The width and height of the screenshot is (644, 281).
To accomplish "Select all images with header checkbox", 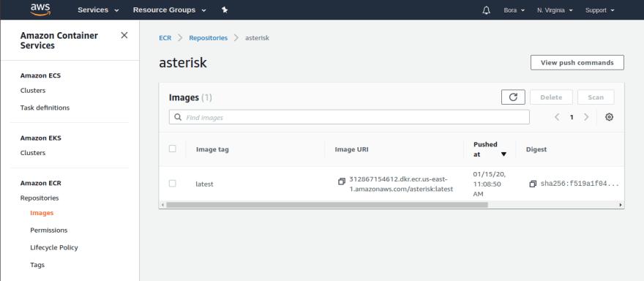I will tap(173, 149).
